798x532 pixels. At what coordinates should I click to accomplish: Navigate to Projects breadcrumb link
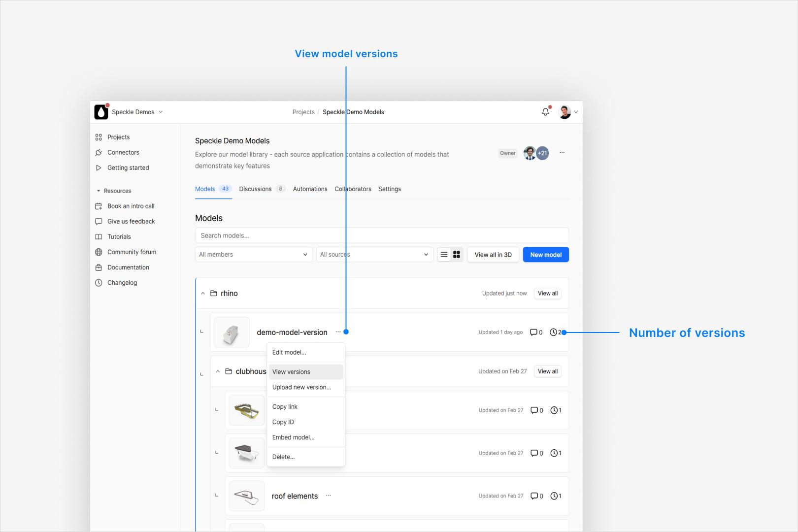tap(303, 112)
